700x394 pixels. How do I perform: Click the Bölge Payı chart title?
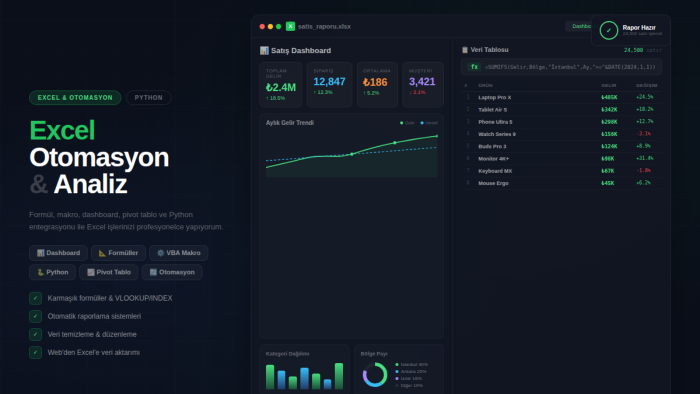coord(374,354)
